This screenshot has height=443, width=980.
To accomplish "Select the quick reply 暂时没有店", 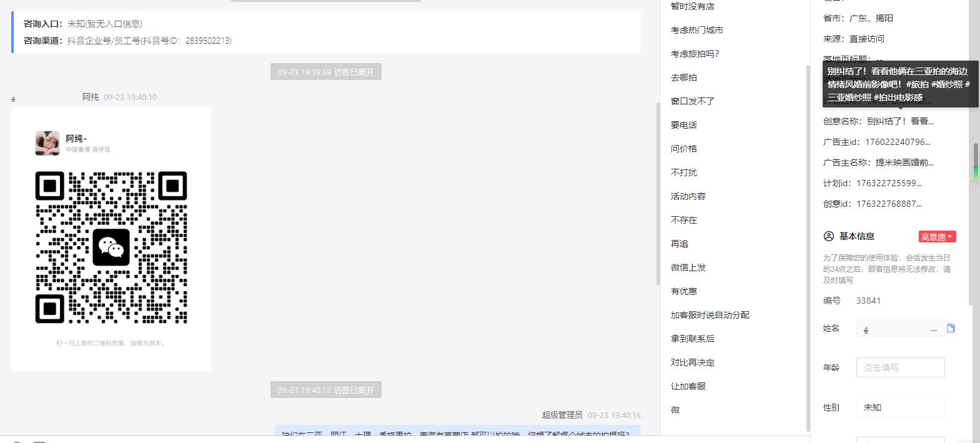I will click(x=692, y=6).
